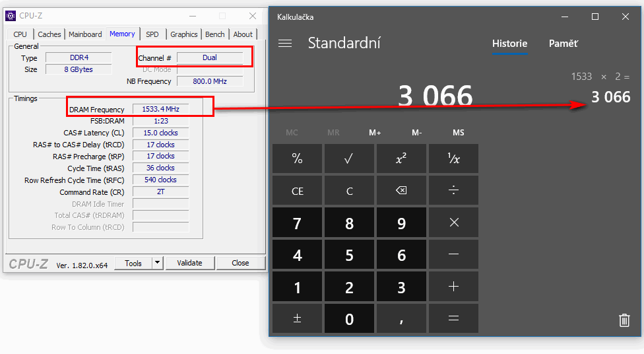Click the CPU-Z app icon in title bar

(11, 16)
